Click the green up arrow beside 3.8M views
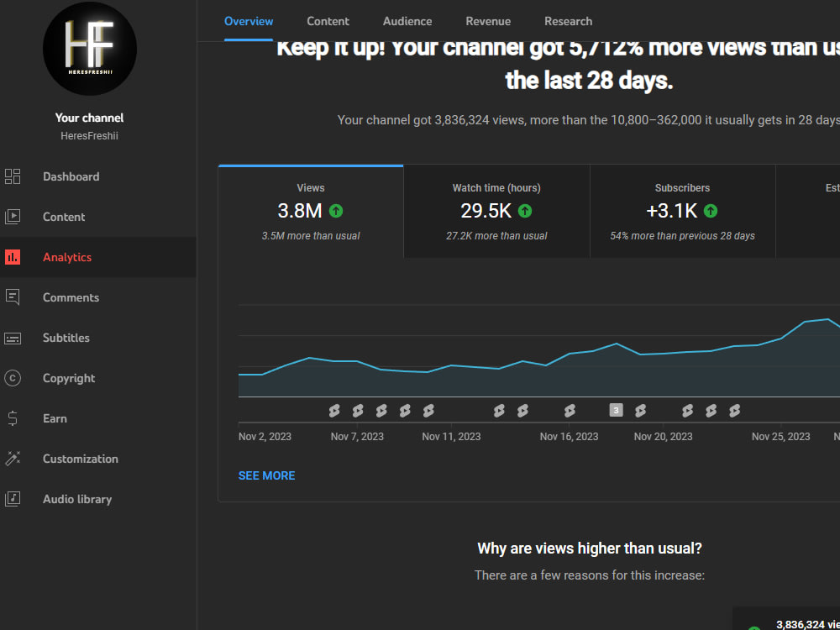This screenshot has width=840, height=630. (336, 211)
